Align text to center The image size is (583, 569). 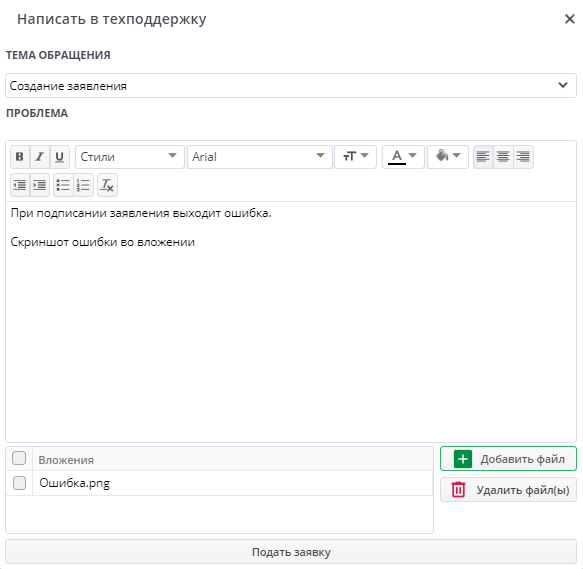click(x=503, y=157)
